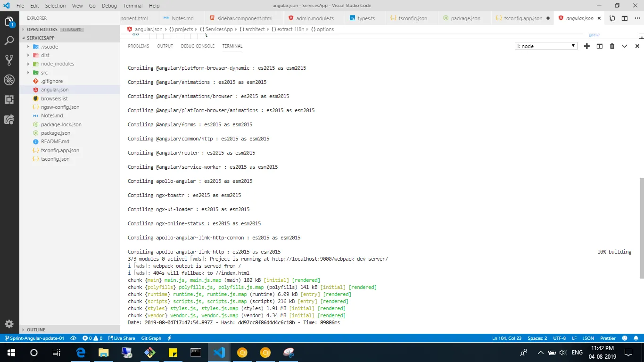Viewport: 644px width, 362px height.
Task: Click the unsaved dot on tsconfig.app.json tab
Action: pos(548,18)
